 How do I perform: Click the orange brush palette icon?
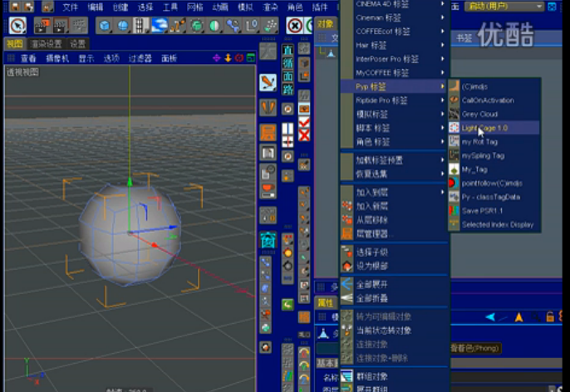click(x=268, y=82)
